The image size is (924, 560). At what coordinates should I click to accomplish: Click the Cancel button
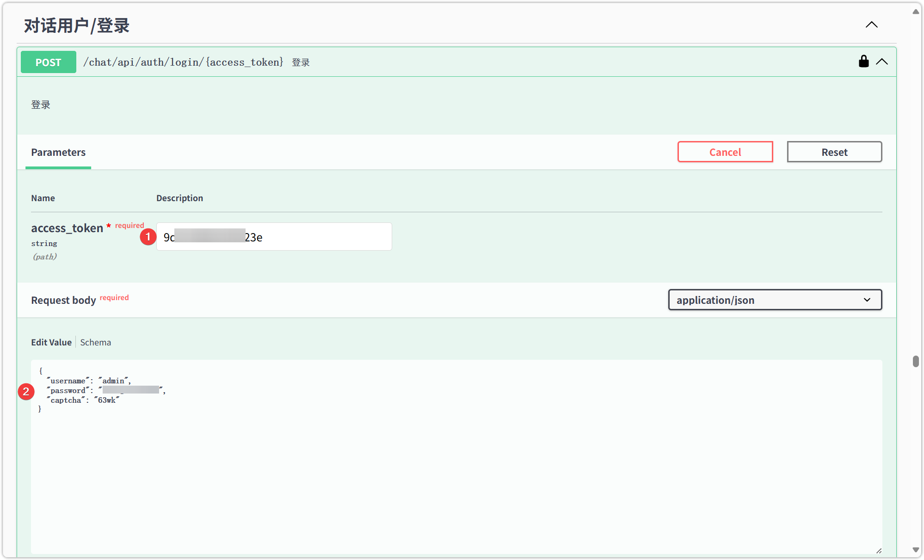(x=725, y=152)
